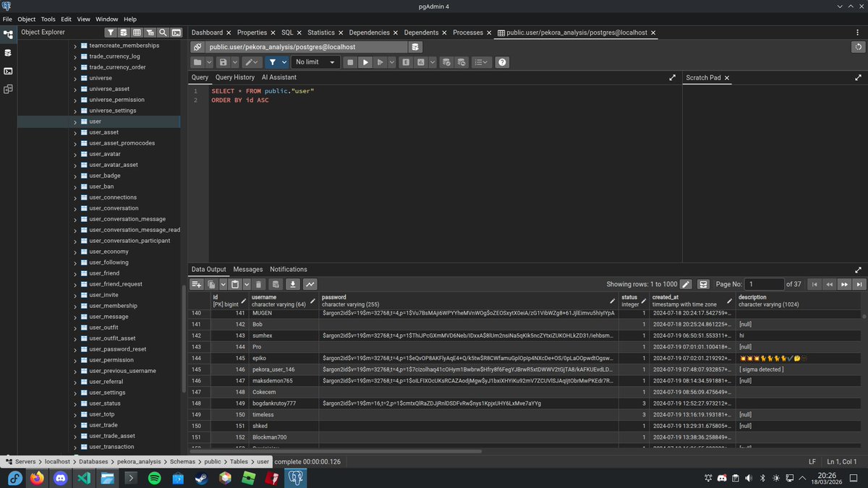Click the Stop query button
This screenshot has width=868, height=488.
pyautogui.click(x=350, y=62)
